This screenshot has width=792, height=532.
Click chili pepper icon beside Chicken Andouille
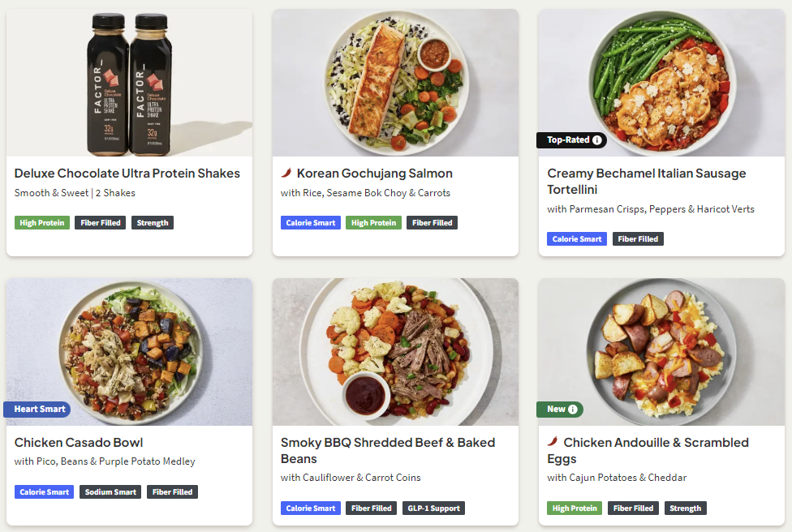pyautogui.click(x=553, y=442)
